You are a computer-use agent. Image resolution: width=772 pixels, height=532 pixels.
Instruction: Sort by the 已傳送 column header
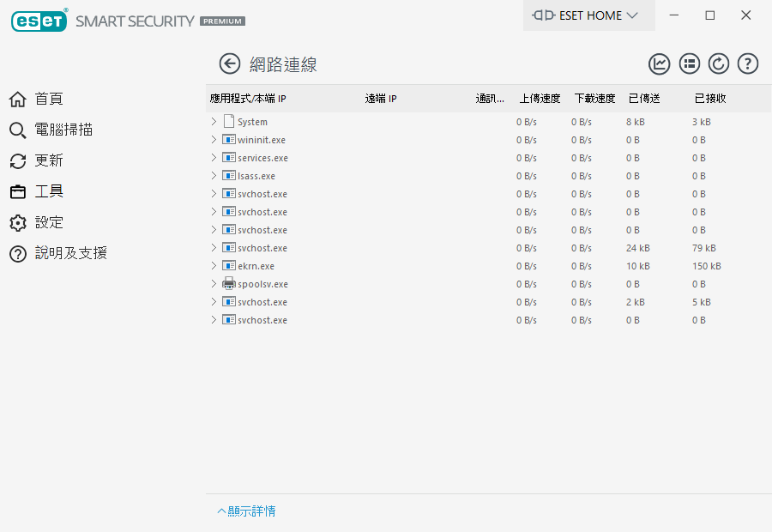(x=644, y=99)
